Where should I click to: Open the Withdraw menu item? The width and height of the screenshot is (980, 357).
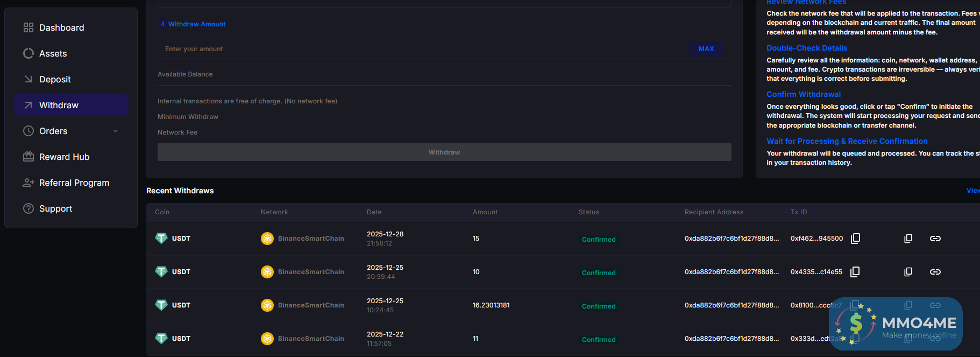pyautogui.click(x=59, y=105)
